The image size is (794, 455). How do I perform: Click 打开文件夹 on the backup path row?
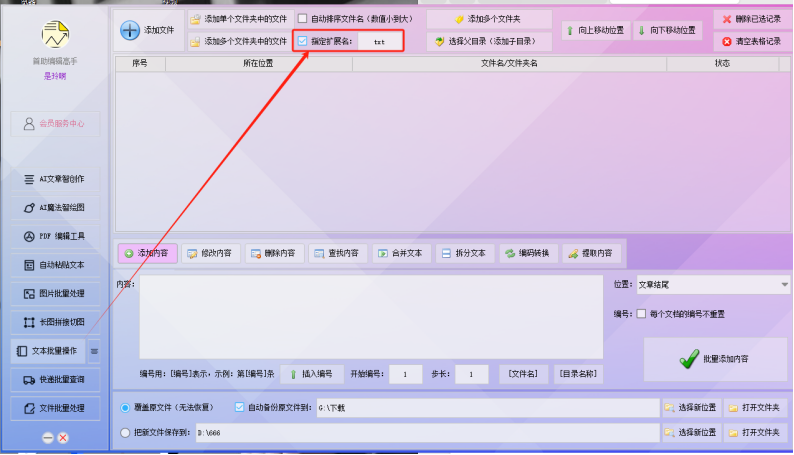(x=755, y=408)
